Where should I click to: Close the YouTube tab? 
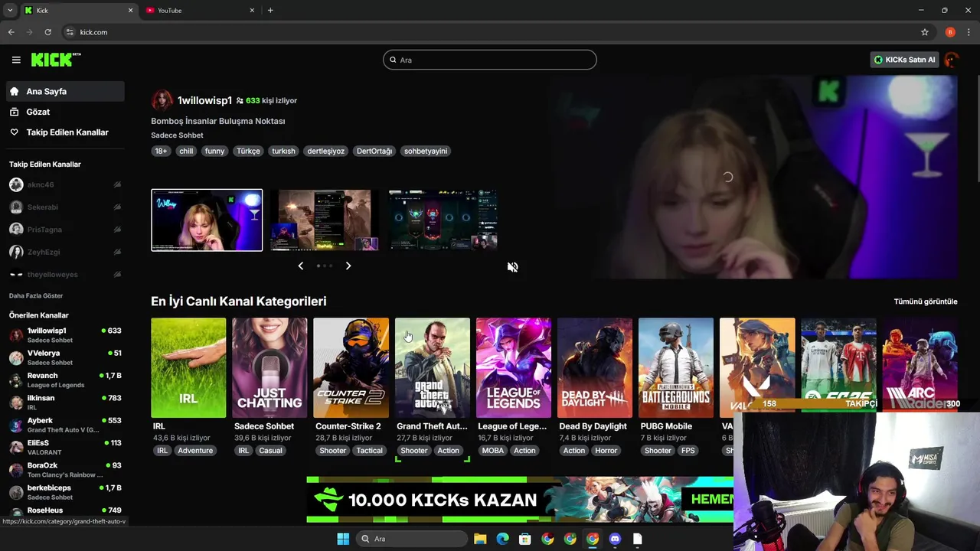click(x=252, y=10)
